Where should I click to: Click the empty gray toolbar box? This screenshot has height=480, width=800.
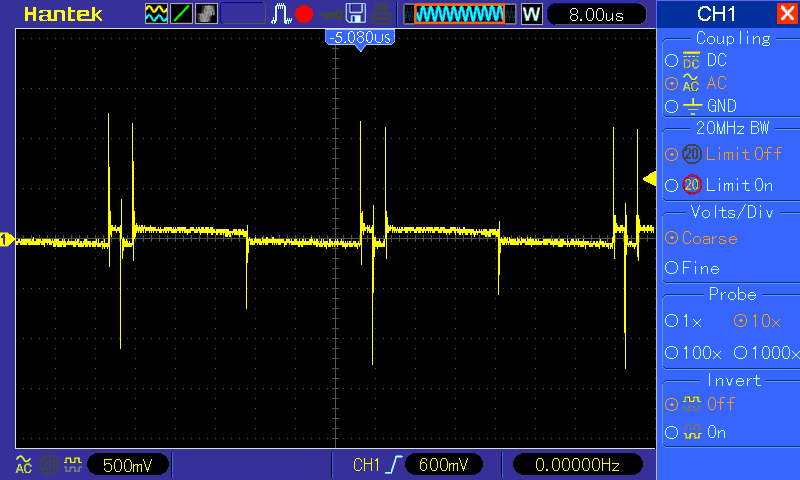click(243, 14)
